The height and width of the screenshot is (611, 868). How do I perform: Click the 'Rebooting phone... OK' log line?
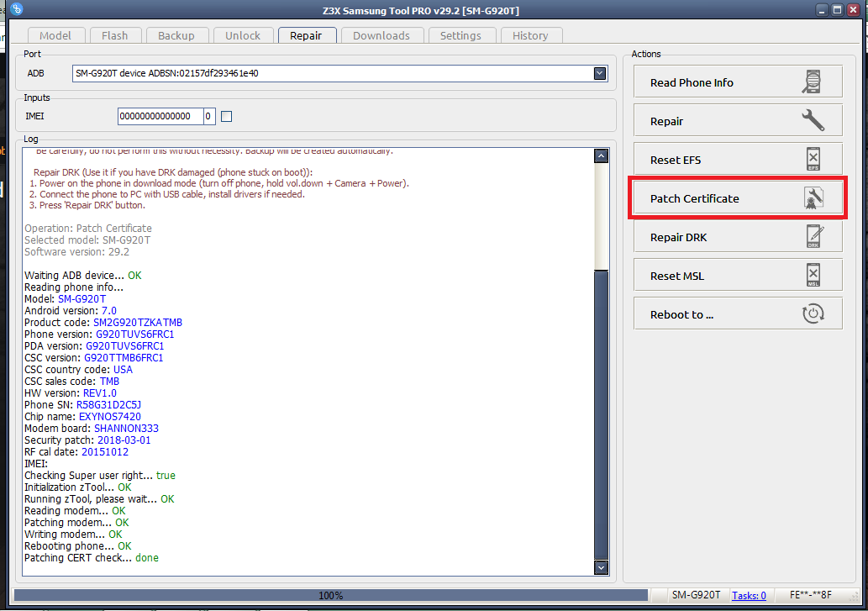click(78, 546)
